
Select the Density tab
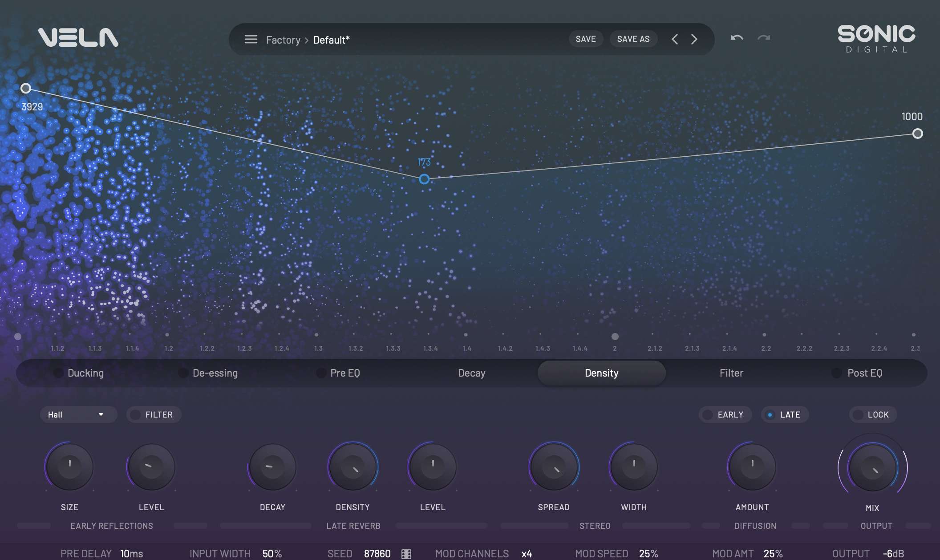click(602, 373)
